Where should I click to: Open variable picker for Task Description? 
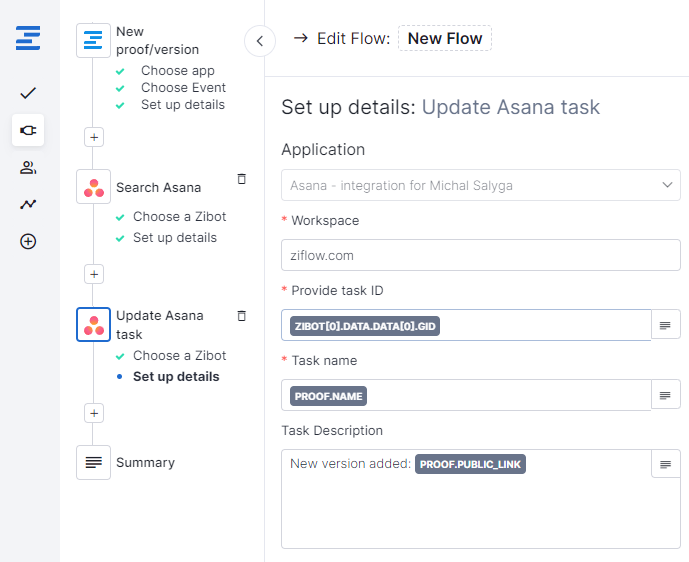[666, 464]
